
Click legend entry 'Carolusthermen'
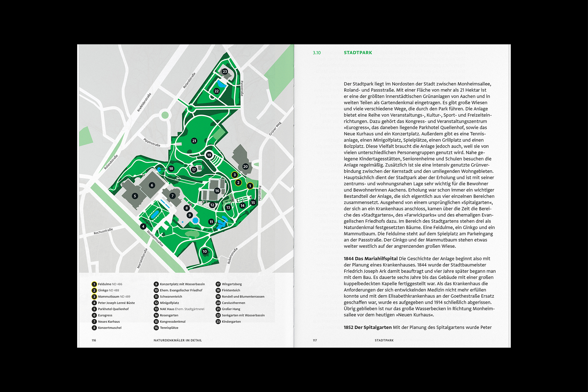pos(230,303)
